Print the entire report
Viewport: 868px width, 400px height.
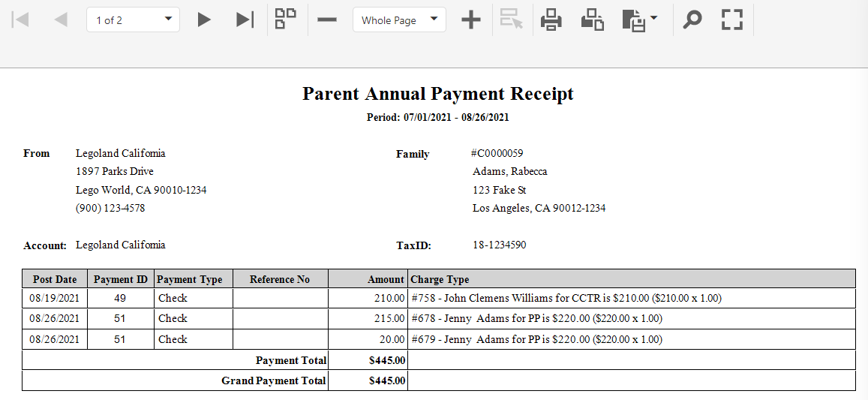pos(551,20)
